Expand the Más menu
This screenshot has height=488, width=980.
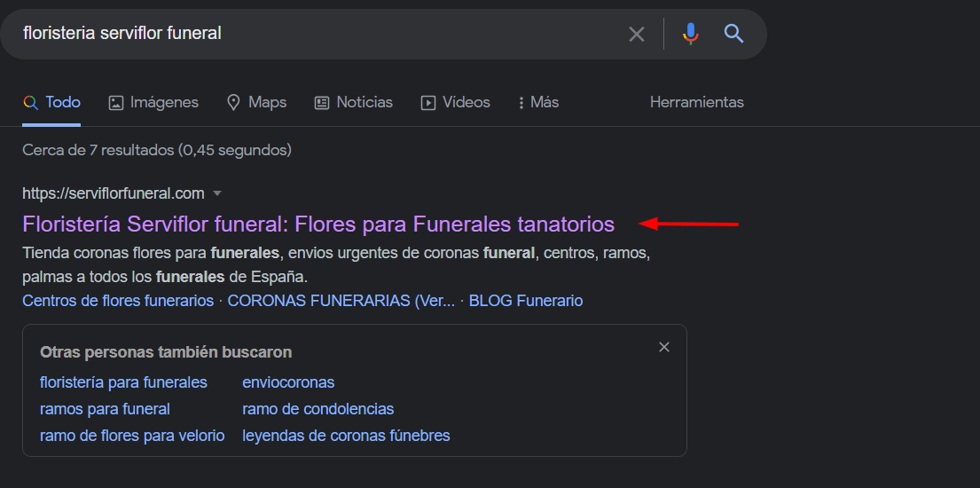point(538,102)
